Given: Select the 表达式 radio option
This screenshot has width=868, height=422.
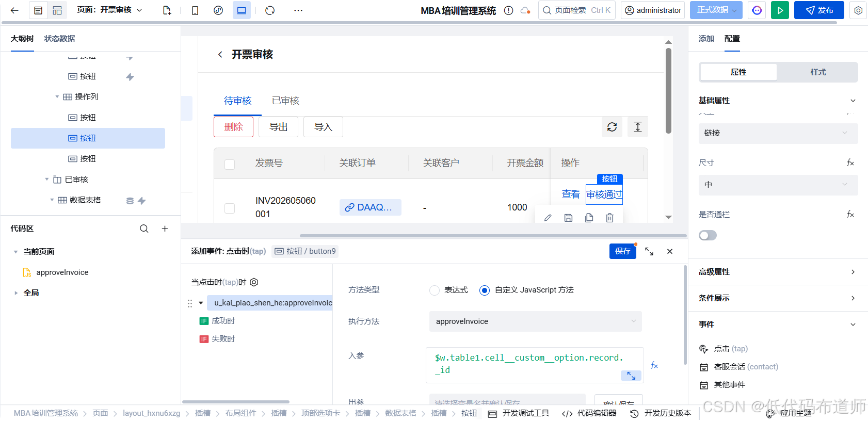Looking at the screenshot, I should [x=435, y=290].
